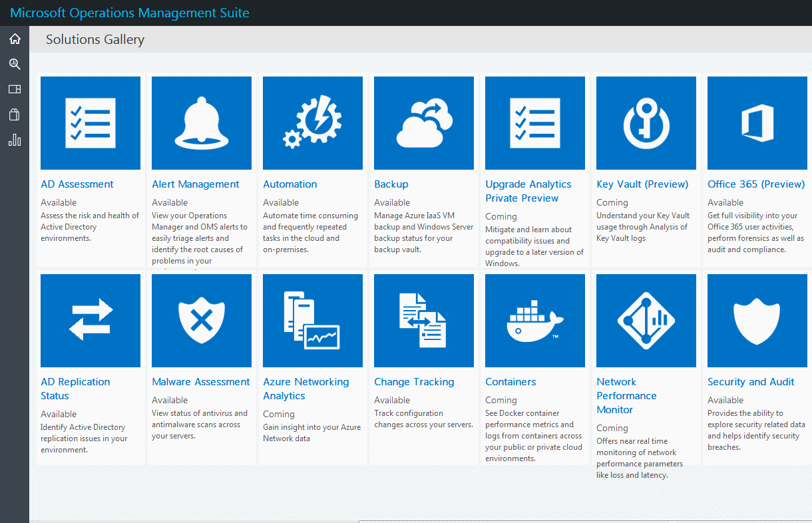The image size is (812, 523).
Task: Open the Containers title link
Action: tap(510, 382)
